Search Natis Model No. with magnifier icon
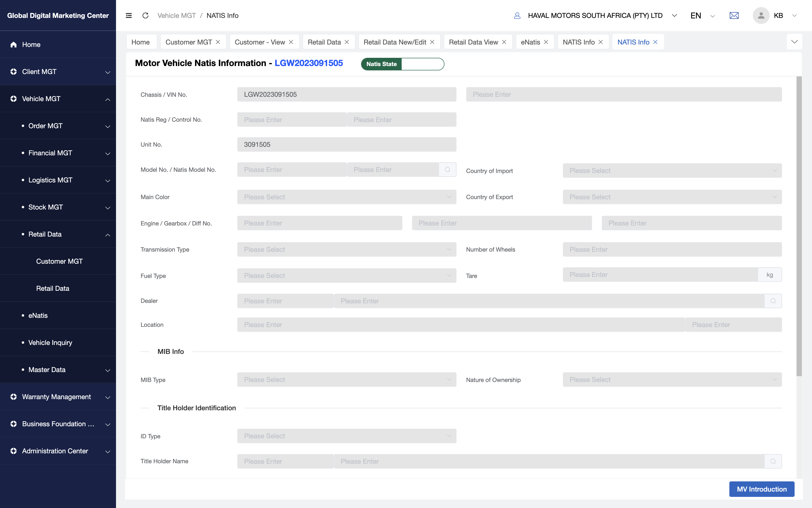Image resolution: width=812 pixels, height=508 pixels. point(448,170)
